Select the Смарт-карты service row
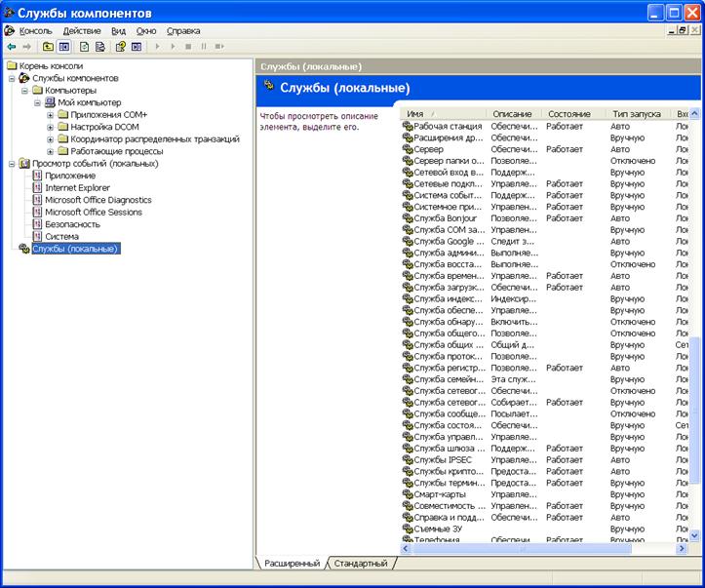This screenshot has width=705, height=588. pyautogui.click(x=440, y=494)
